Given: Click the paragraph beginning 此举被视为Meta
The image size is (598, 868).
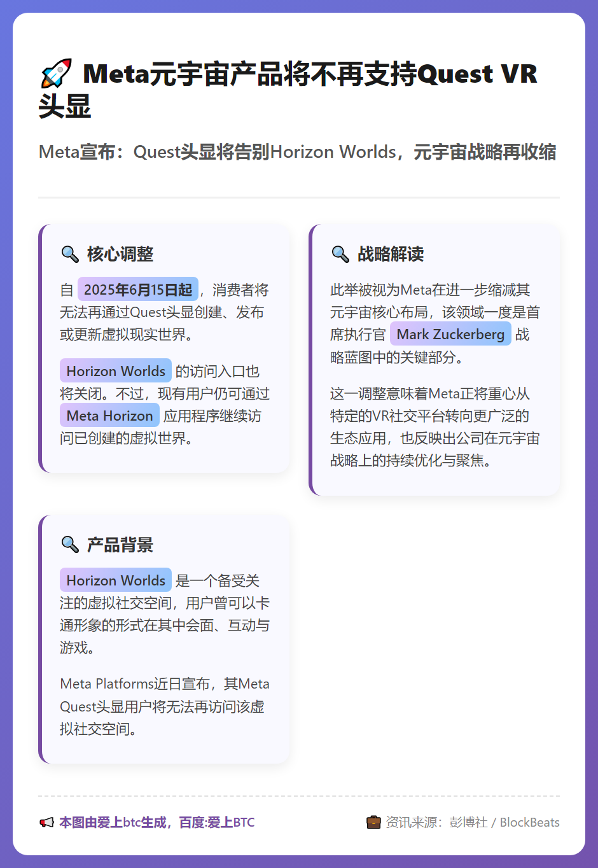Looking at the screenshot, I should [x=435, y=323].
